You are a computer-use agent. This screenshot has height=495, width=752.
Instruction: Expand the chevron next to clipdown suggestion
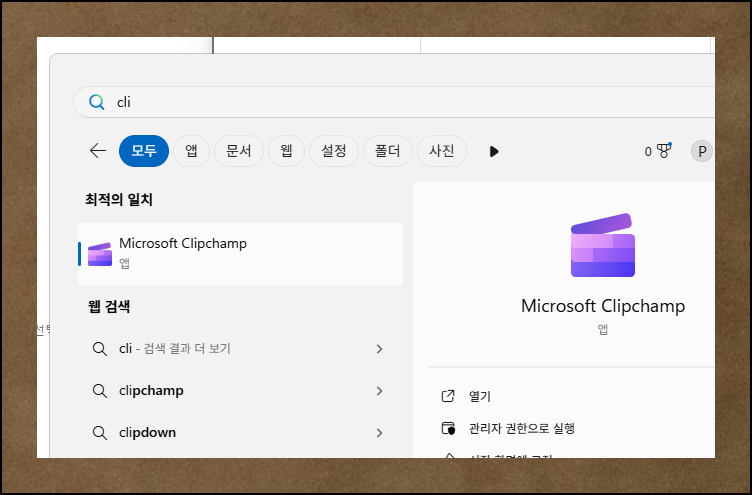point(379,433)
